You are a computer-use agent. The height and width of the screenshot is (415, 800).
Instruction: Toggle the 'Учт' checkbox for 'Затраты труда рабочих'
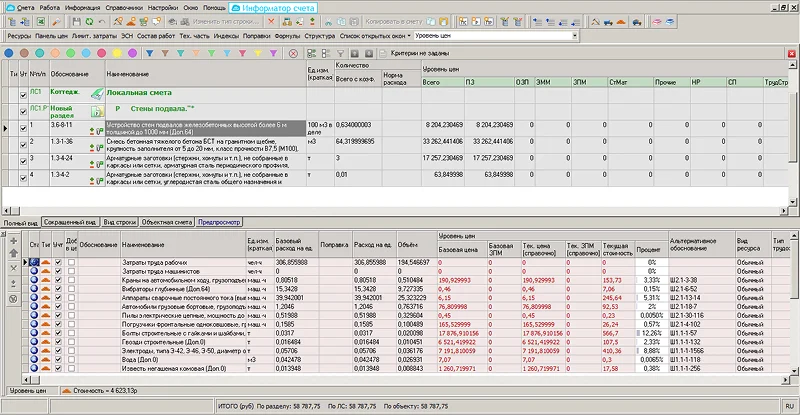[57, 261]
